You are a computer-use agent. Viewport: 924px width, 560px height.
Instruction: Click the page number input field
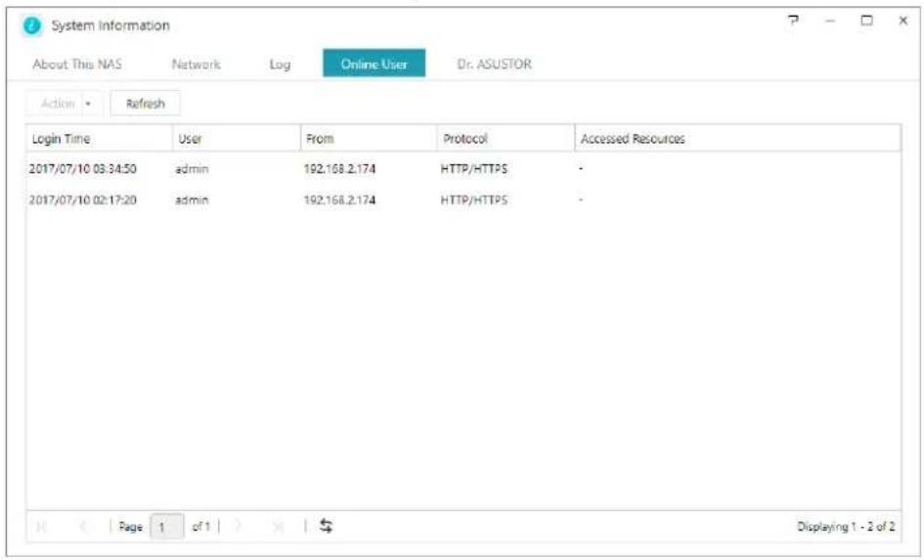pyautogui.click(x=167, y=526)
